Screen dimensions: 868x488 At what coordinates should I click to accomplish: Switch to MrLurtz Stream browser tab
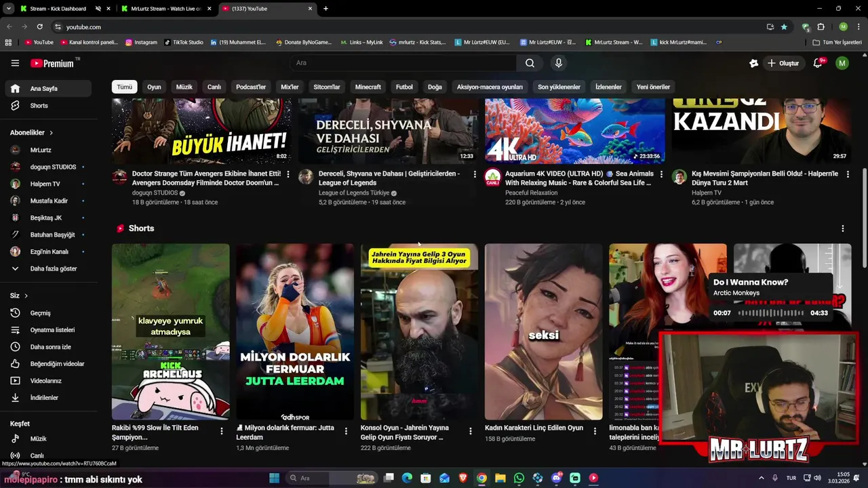click(x=166, y=9)
